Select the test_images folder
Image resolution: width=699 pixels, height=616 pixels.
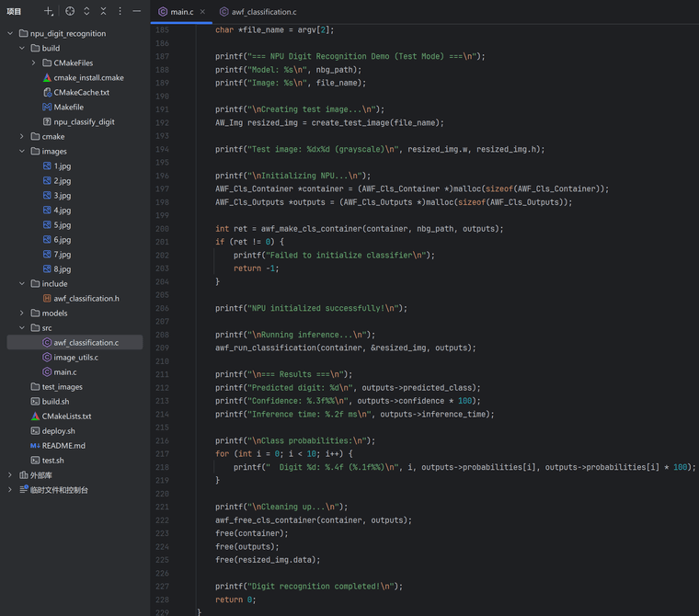tap(57, 386)
